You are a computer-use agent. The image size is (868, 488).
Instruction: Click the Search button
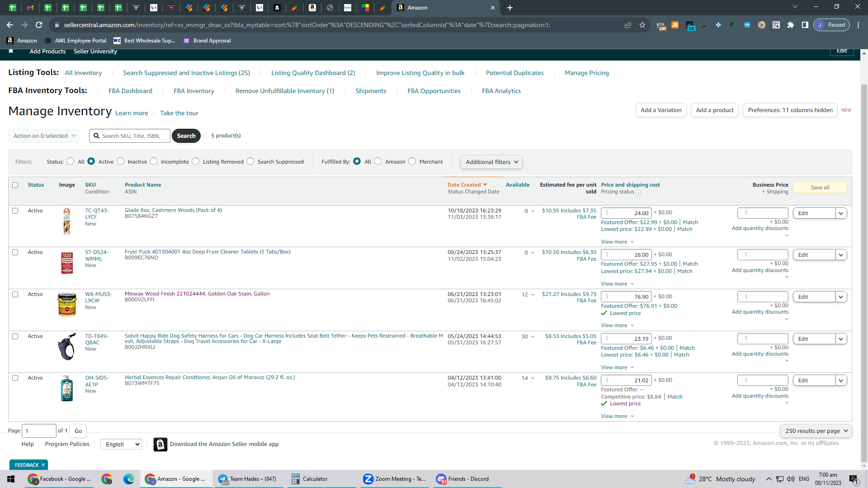click(x=186, y=136)
